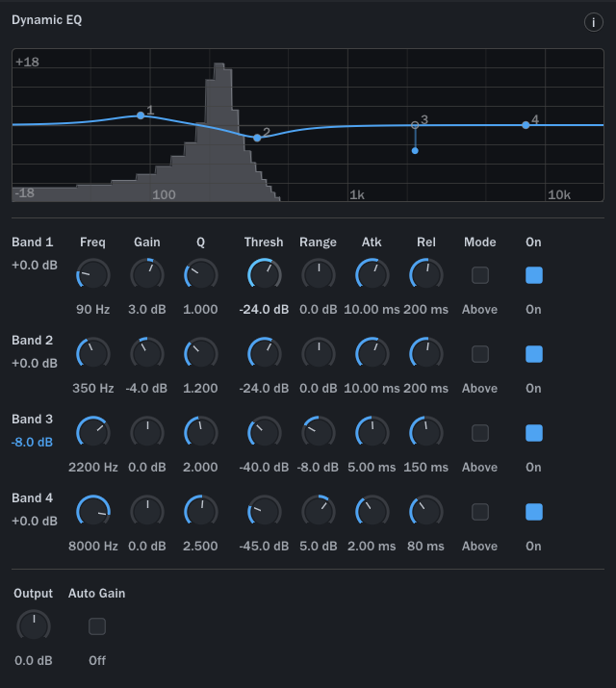Click Band 1 Range knob
The image size is (616, 688).
point(318,275)
